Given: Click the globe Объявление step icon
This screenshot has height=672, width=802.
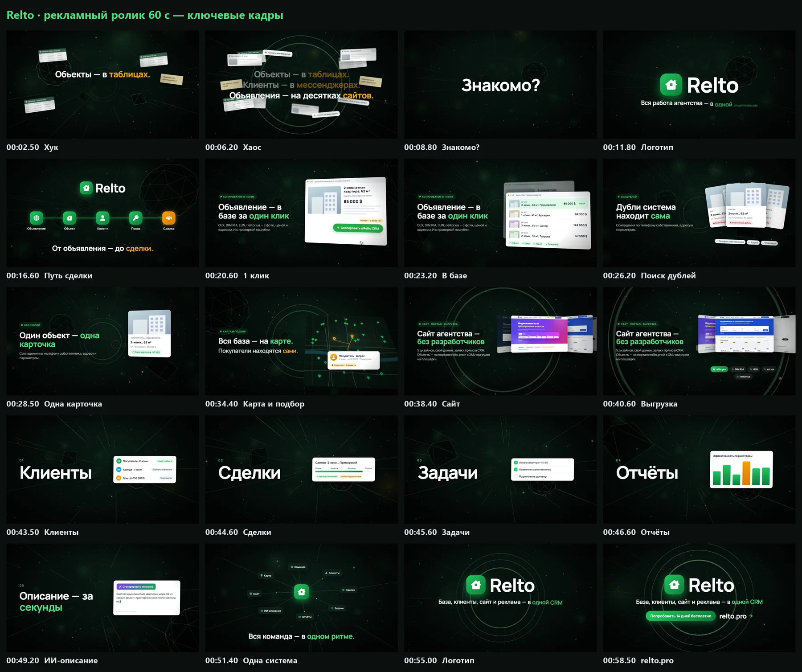Looking at the screenshot, I should coord(37,218).
